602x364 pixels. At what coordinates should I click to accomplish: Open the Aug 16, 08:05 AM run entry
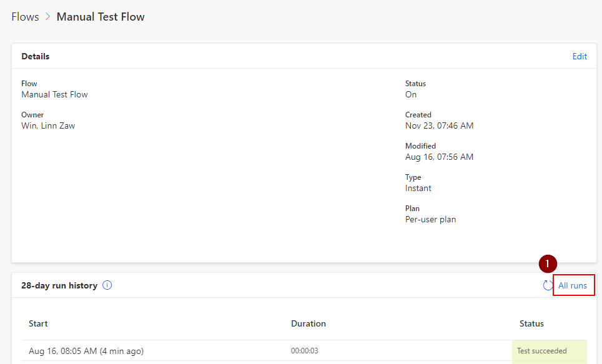[86, 351]
